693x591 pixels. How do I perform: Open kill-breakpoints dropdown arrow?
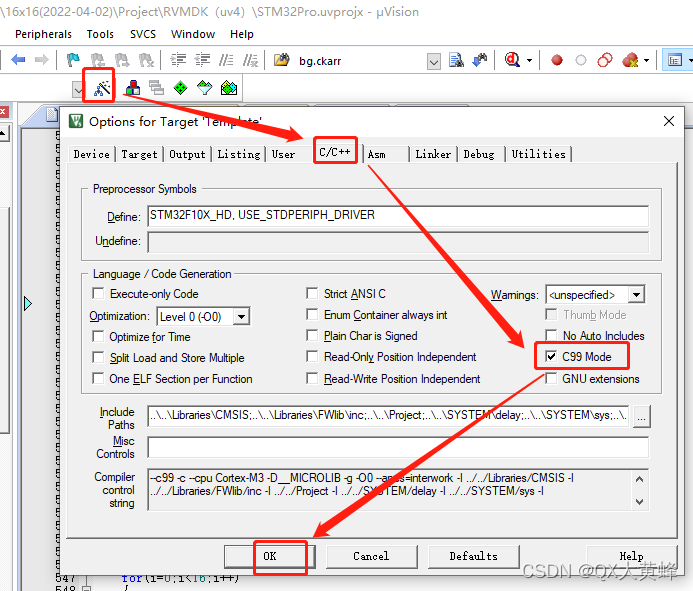[x=647, y=60]
